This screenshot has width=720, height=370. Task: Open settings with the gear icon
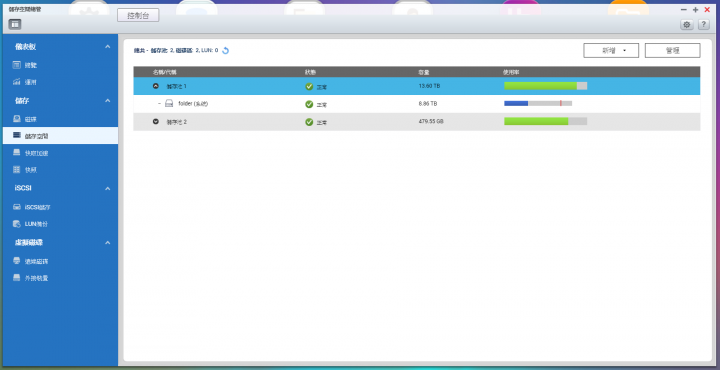[x=686, y=25]
